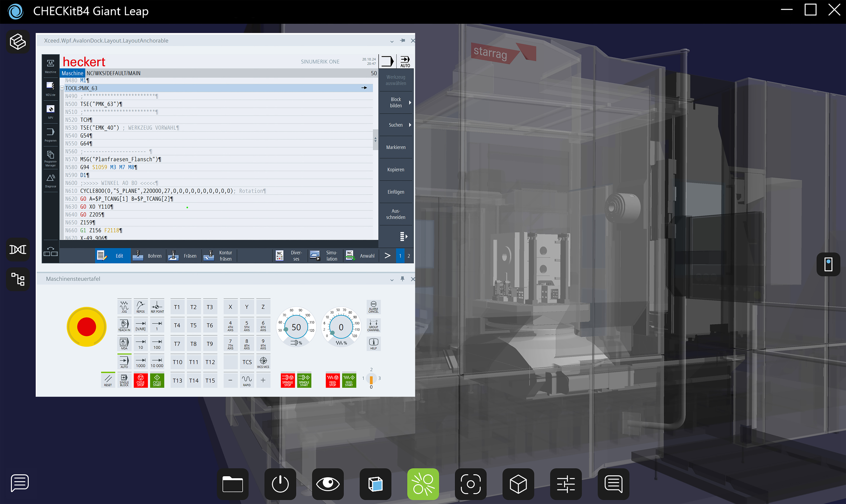Select the Simulation softkey tab
The width and height of the screenshot is (846, 504).
pos(325,256)
